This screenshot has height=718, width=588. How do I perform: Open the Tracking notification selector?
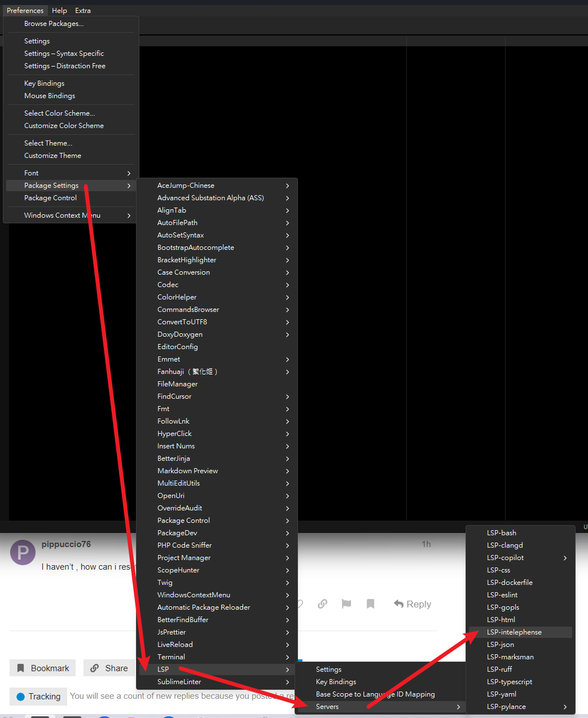[38, 697]
